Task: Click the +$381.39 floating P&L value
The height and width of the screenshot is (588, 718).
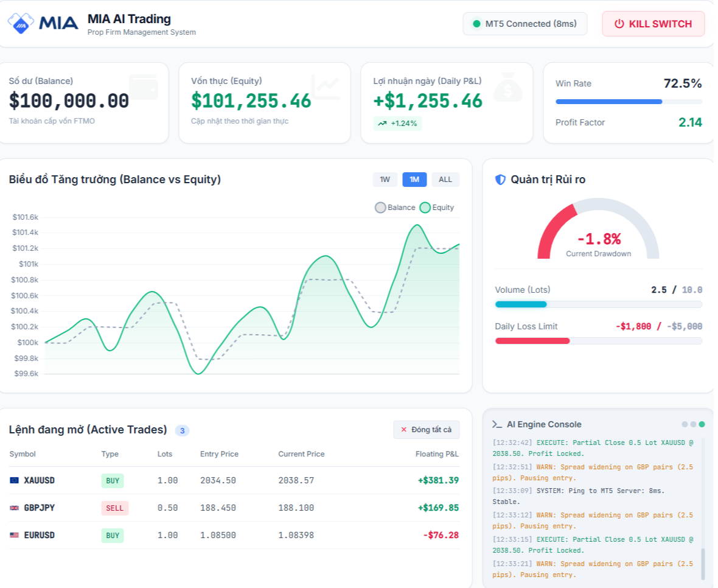Action: [x=438, y=480]
